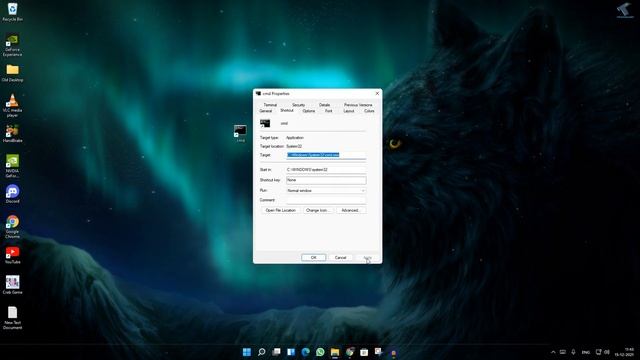Screen dimensions: 640x360
Task: Select the cmd shortcut on the desktop
Action: [x=240, y=133]
